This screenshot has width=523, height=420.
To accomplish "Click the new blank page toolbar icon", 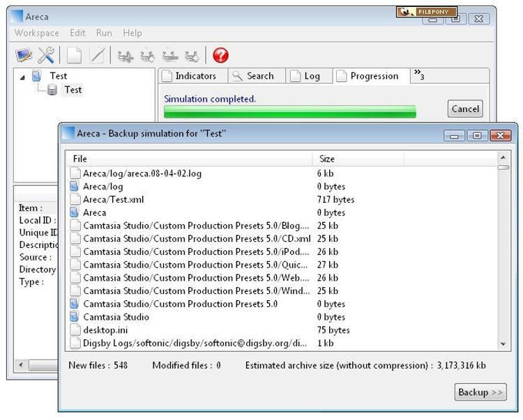I will pos(74,55).
